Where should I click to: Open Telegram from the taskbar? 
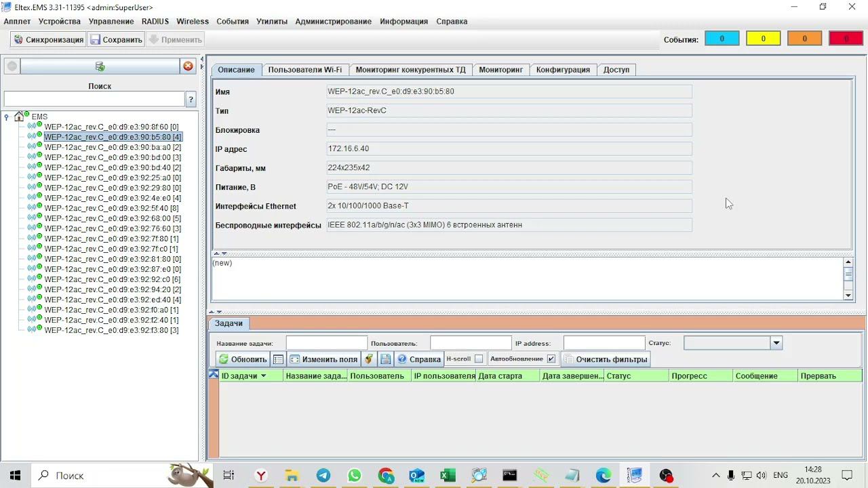[x=323, y=476]
